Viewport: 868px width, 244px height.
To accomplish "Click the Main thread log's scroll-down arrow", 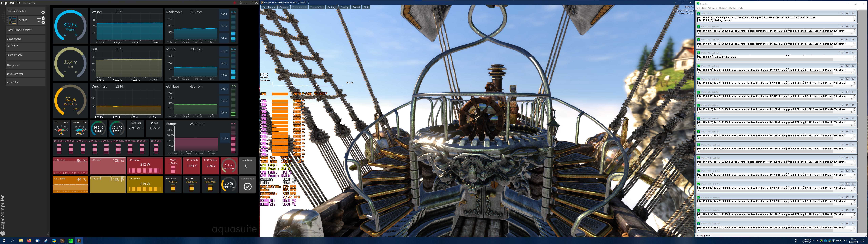I will coord(854,20).
